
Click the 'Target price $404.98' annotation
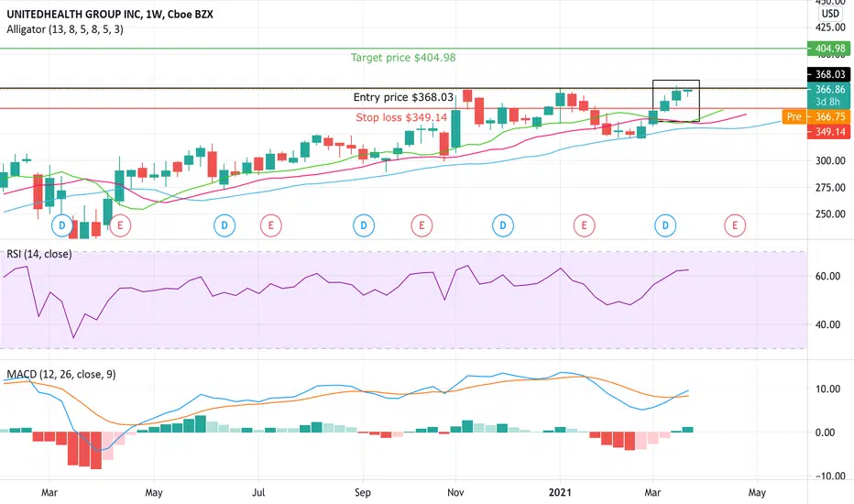403,58
